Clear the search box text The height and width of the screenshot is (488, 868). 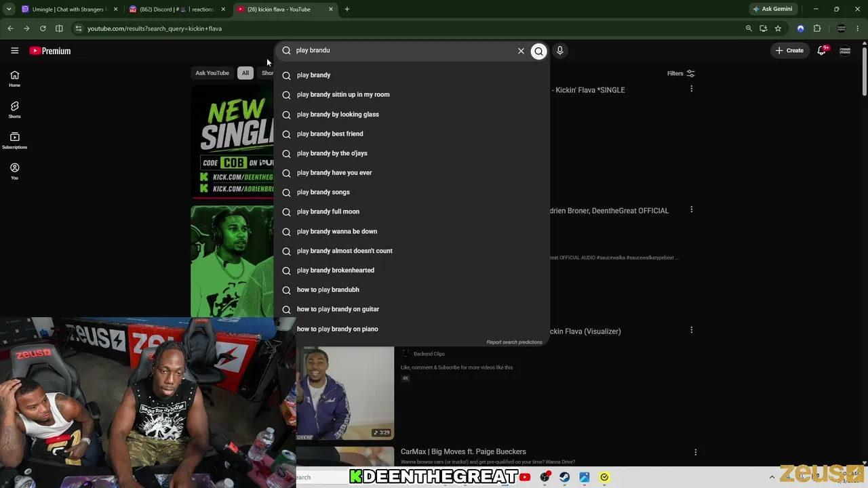pyautogui.click(x=521, y=51)
